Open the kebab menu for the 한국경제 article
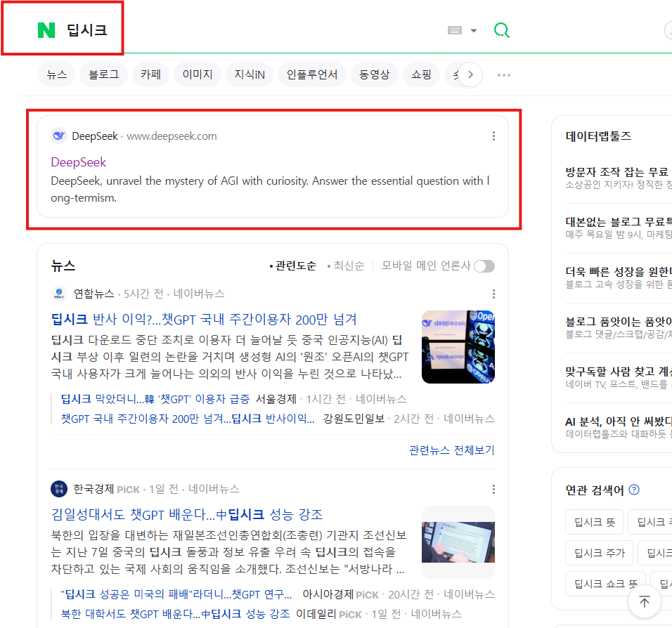672x628 pixels. (x=493, y=489)
